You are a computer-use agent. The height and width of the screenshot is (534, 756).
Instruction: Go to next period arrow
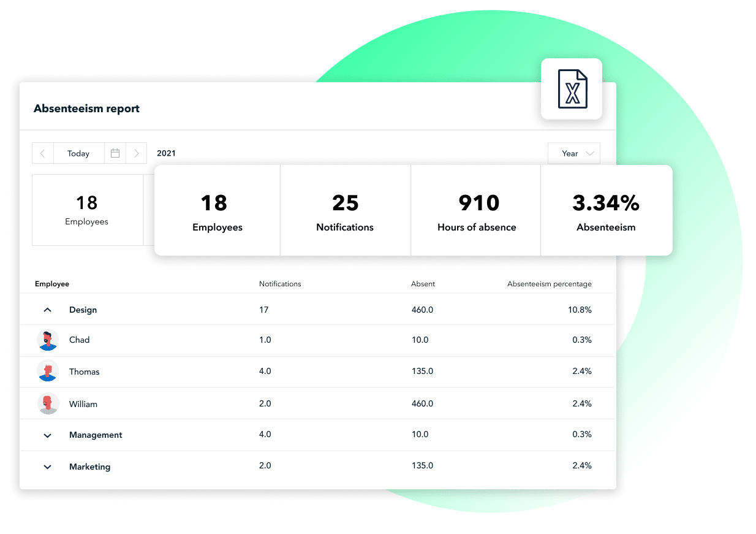click(137, 153)
